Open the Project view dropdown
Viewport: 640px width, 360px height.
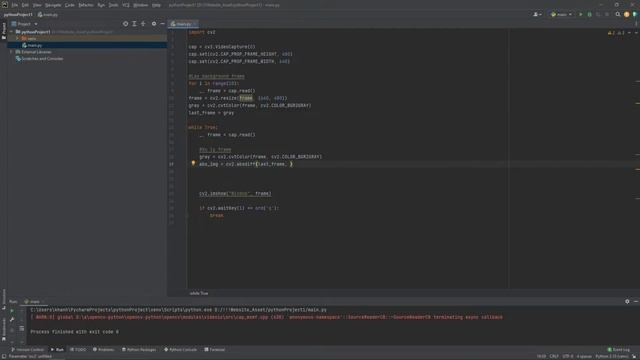click(24, 24)
